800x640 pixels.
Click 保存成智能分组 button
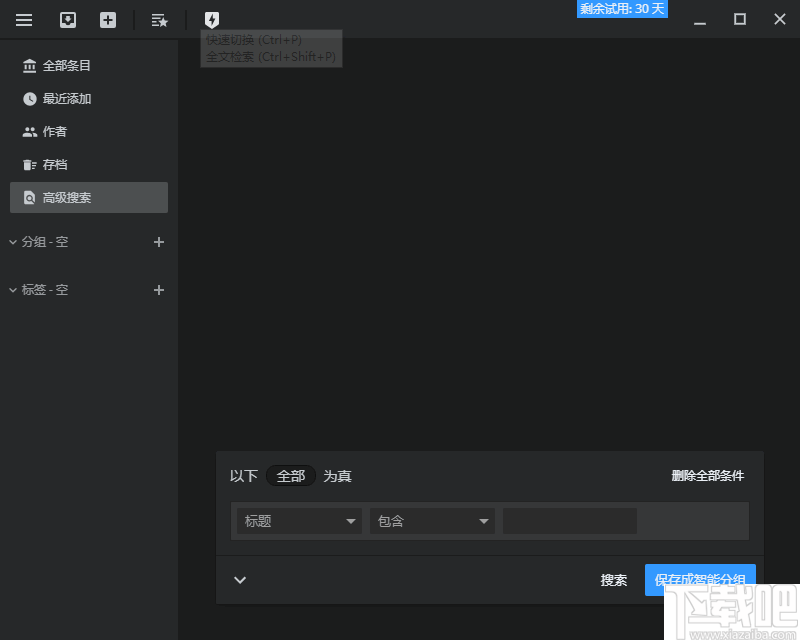click(700, 580)
